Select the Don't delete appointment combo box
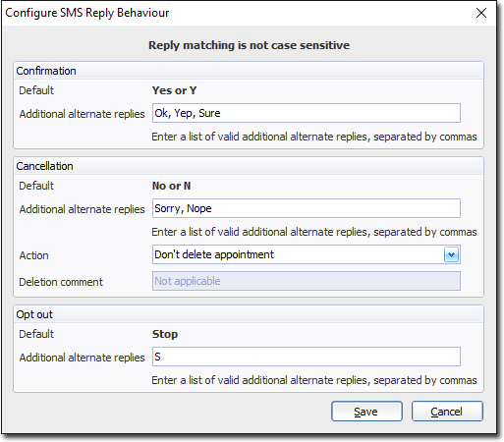 [x=307, y=254]
